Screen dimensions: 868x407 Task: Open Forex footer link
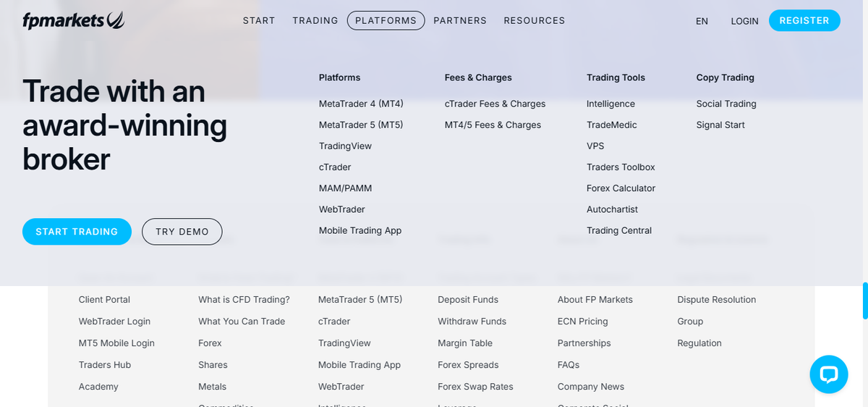210,343
